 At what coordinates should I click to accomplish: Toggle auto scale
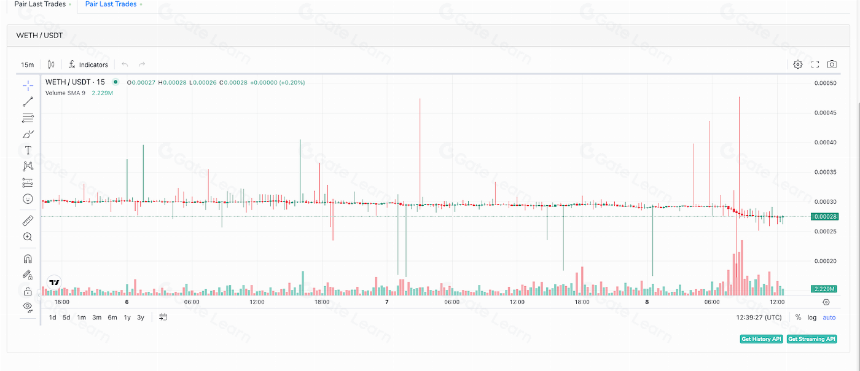(x=829, y=318)
